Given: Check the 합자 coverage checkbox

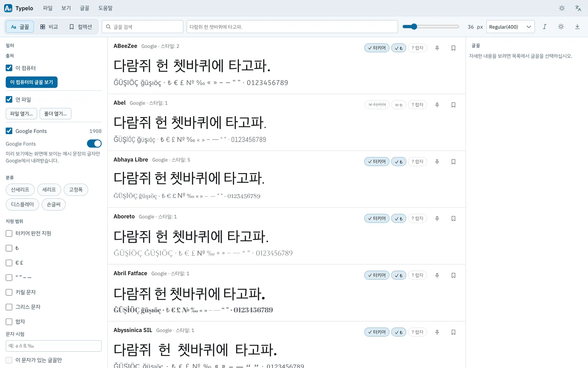Looking at the screenshot, I should click(x=9, y=322).
